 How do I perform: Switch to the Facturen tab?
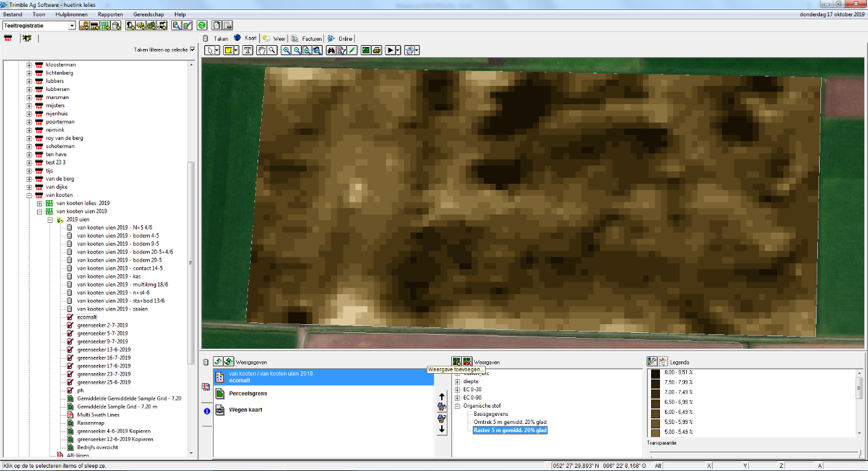tap(307, 38)
